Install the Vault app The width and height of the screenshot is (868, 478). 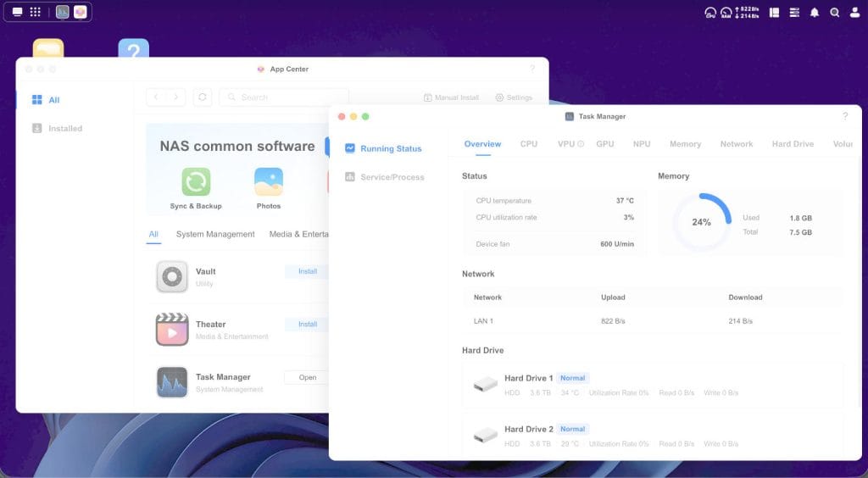[x=307, y=271]
